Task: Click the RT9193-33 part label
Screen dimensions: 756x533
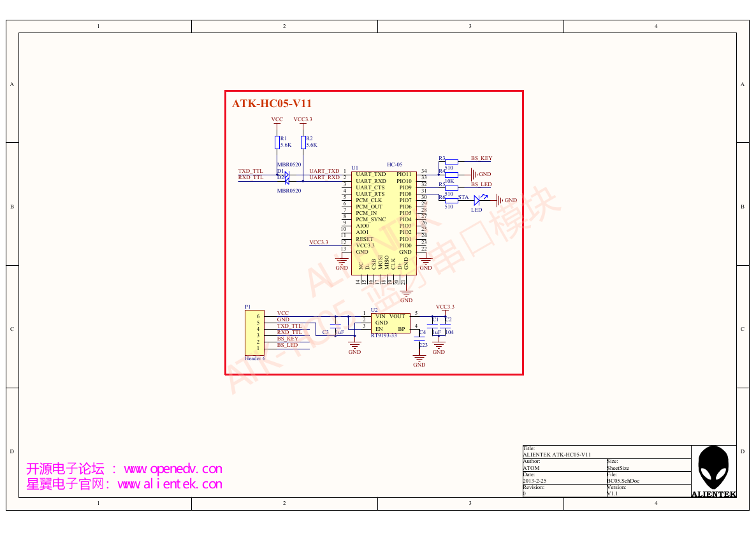Action: click(384, 335)
